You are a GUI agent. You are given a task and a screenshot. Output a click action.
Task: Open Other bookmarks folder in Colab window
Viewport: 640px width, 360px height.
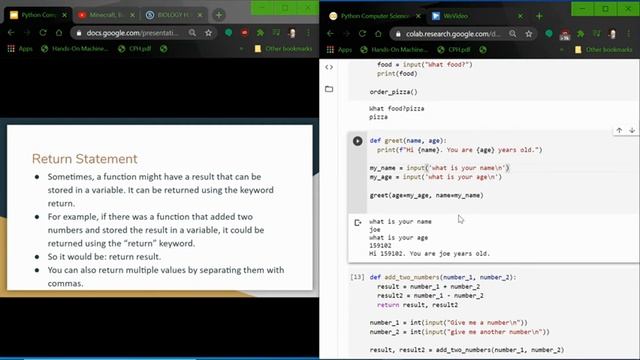click(603, 50)
